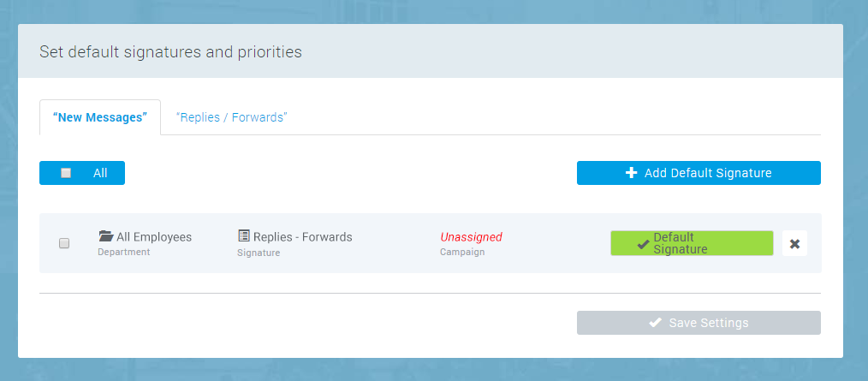Select the red Unassigned campaign link

coord(471,237)
